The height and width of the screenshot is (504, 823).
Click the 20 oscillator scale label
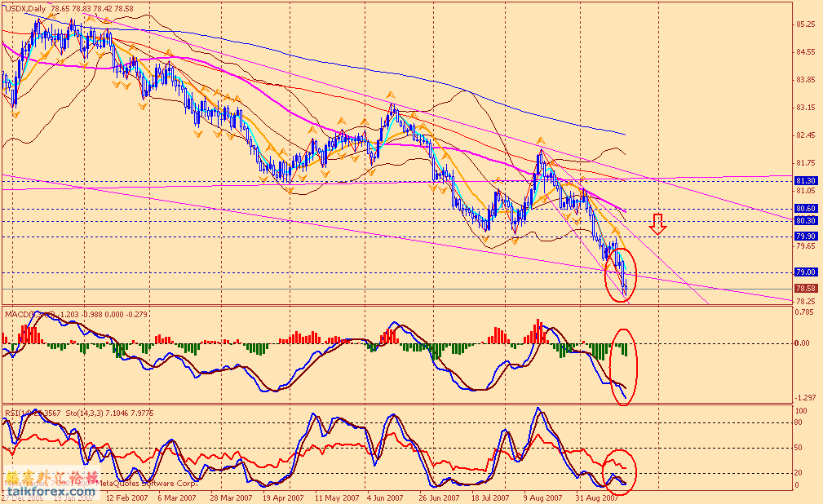[799, 473]
